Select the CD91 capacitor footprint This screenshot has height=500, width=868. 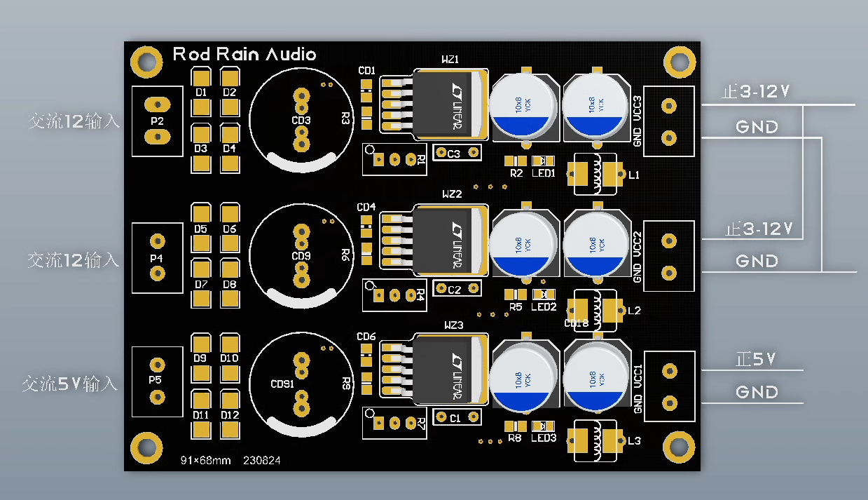(301, 384)
